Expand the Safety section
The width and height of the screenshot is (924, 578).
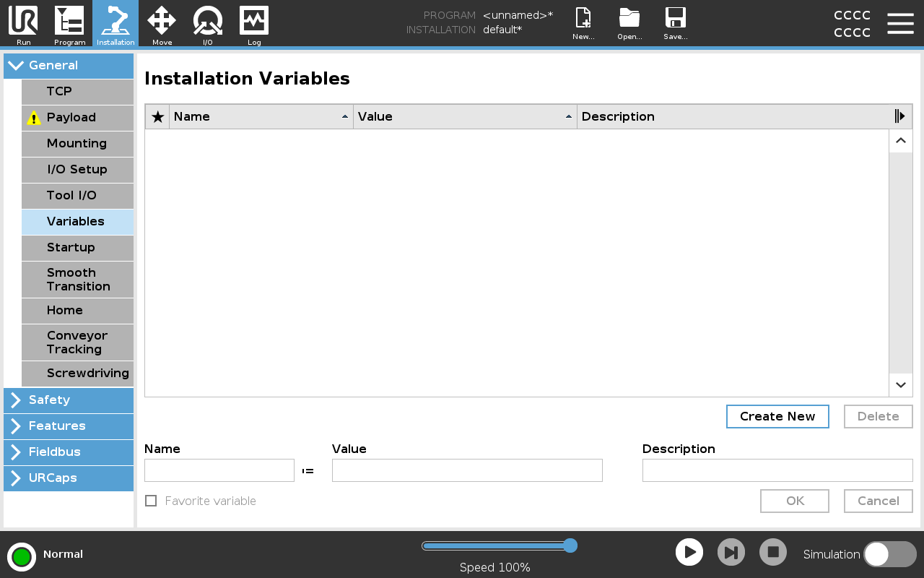pyautogui.click(x=68, y=400)
